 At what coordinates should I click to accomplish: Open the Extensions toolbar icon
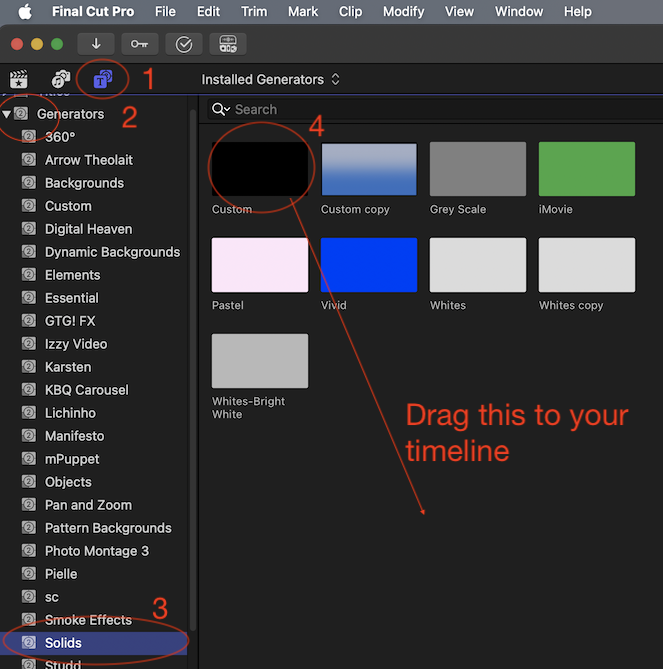tap(228, 44)
